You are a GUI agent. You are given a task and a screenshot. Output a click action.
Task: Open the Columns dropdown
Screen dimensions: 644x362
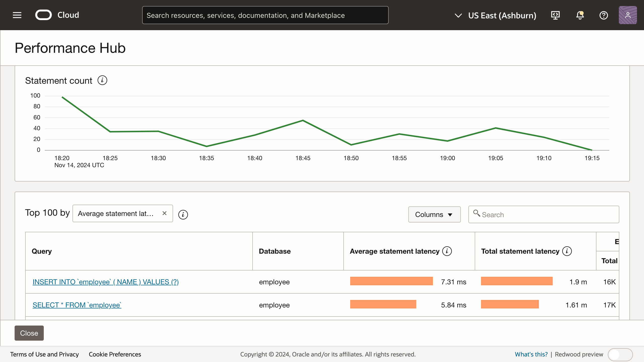434,214
